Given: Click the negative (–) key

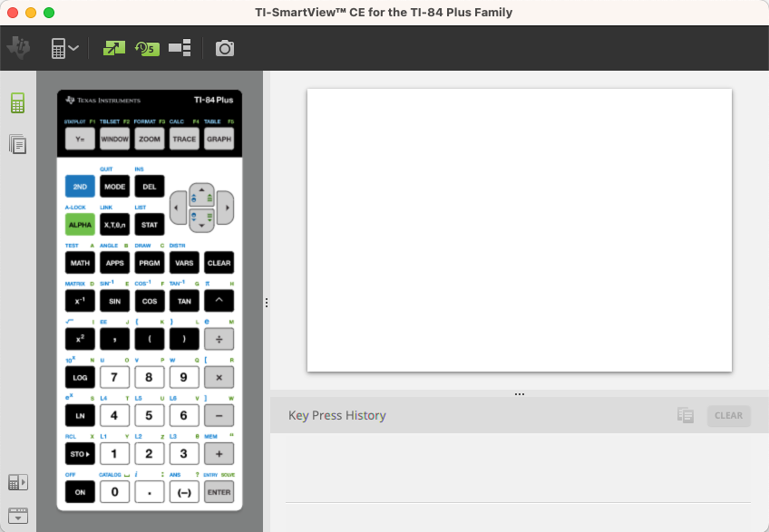Looking at the screenshot, I should [x=184, y=492].
